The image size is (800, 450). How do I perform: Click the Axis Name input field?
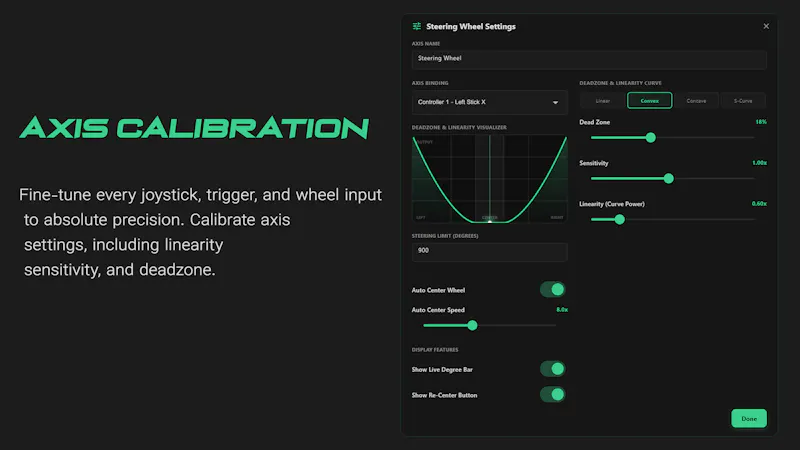589,59
